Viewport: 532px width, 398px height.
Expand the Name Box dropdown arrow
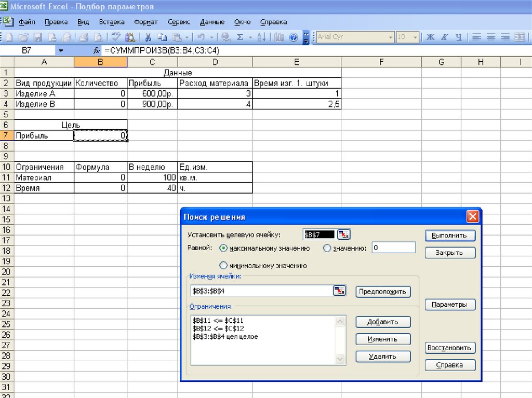(x=61, y=51)
